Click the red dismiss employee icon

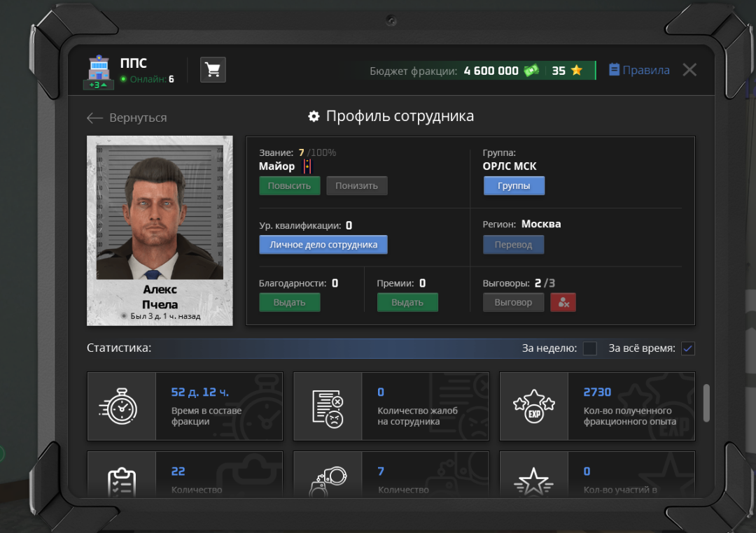(563, 302)
